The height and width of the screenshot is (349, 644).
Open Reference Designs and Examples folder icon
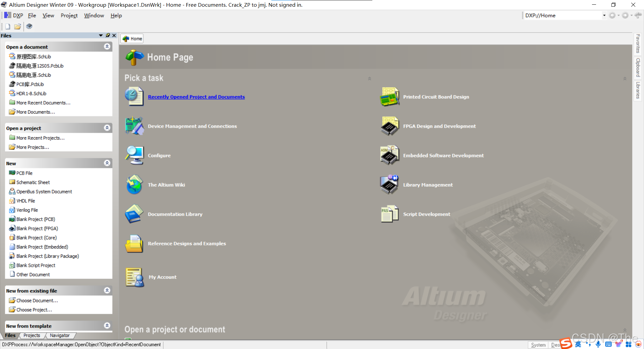tap(135, 243)
